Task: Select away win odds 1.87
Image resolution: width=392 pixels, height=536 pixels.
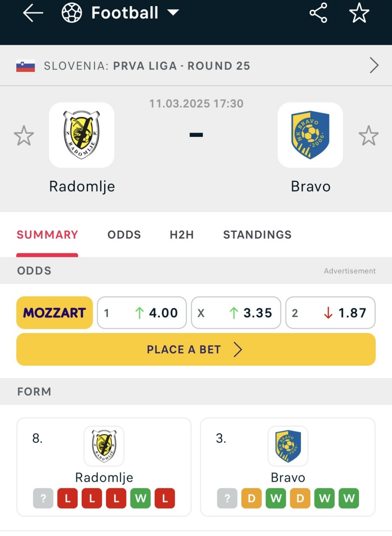Action: tap(330, 313)
